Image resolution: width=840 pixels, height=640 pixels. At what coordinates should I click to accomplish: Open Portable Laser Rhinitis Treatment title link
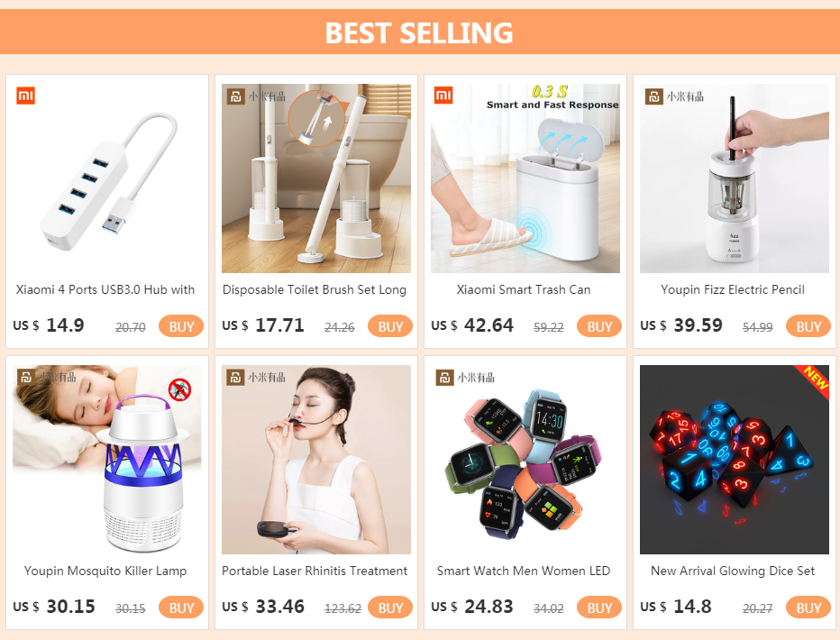tap(315, 571)
